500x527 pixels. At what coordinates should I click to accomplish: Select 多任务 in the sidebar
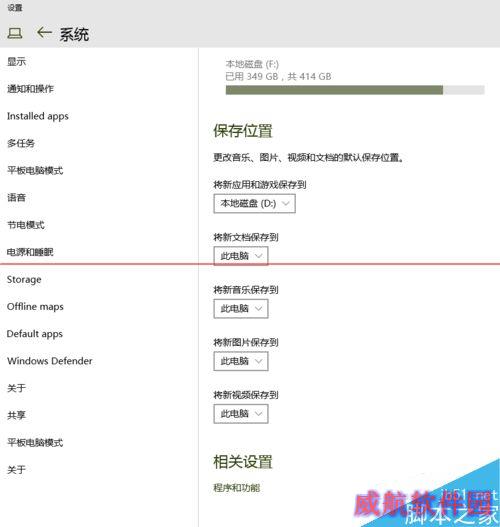click(21, 143)
